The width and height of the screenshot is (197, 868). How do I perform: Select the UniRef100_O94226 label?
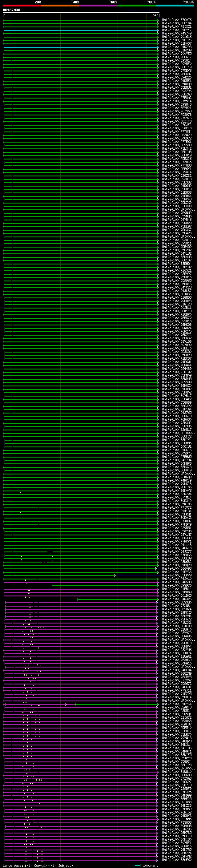[176, 77]
